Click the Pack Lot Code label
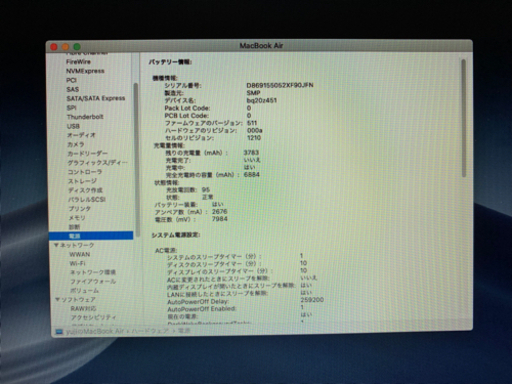Screen dimensions: 512x384 (187, 108)
